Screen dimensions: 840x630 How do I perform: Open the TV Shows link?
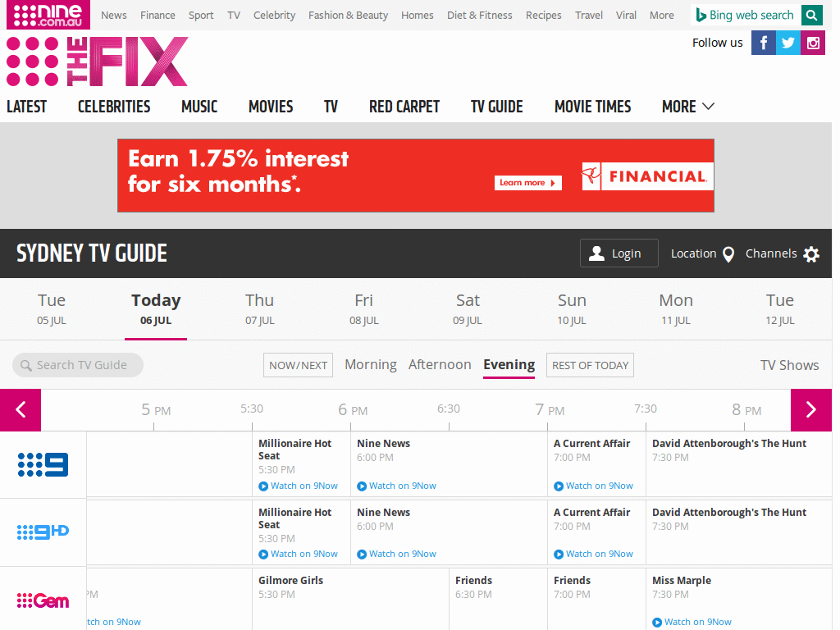coord(789,365)
